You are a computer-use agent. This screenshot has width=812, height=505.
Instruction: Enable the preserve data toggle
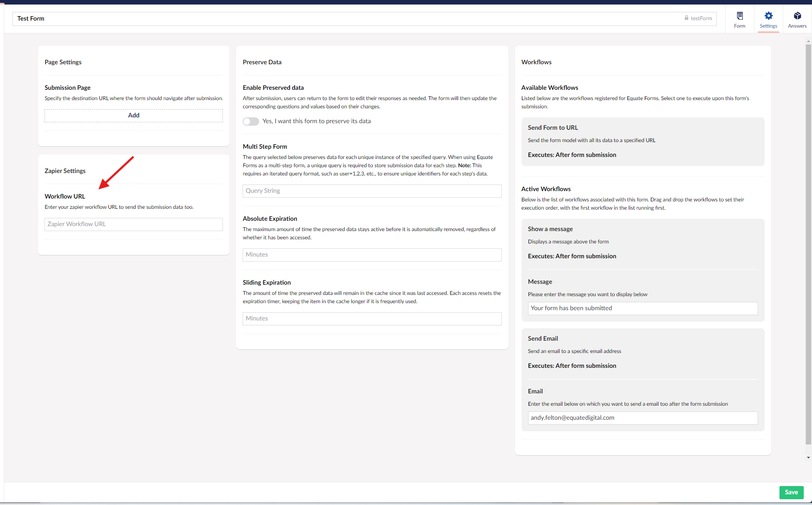[x=250, y=122]
